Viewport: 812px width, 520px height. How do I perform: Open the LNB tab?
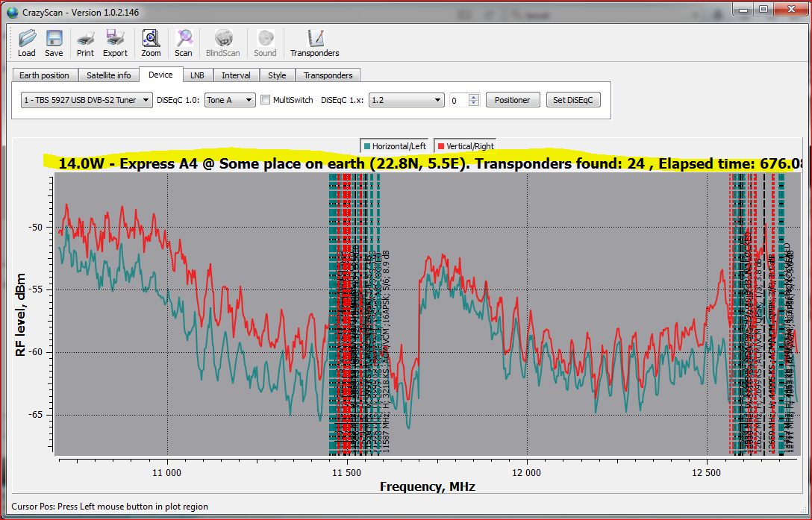[x=197, y=75]
